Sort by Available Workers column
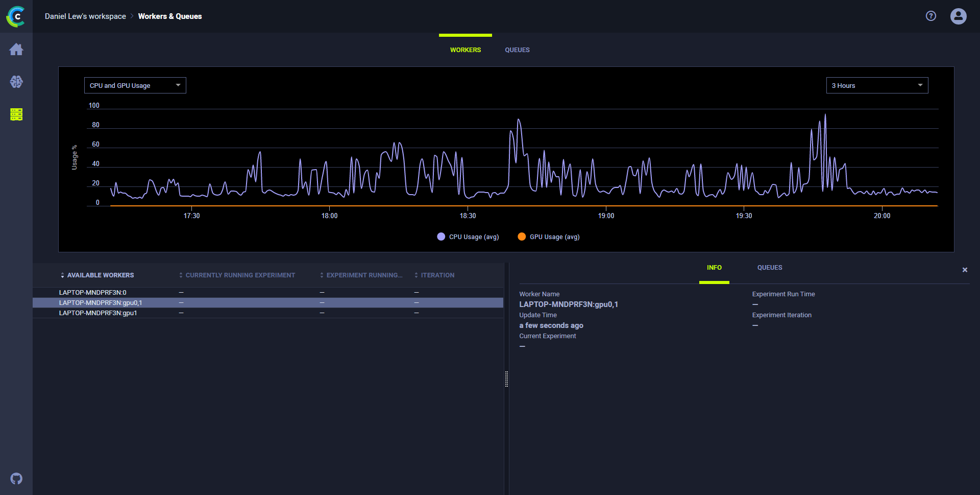This screenshot has width=980, height=495. click(100, 275)
